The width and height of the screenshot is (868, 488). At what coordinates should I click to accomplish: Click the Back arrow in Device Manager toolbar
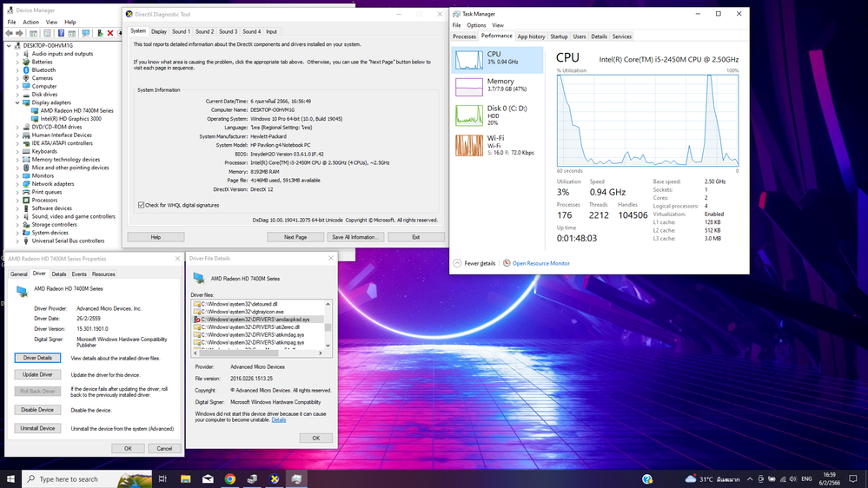tap(9, 33)
